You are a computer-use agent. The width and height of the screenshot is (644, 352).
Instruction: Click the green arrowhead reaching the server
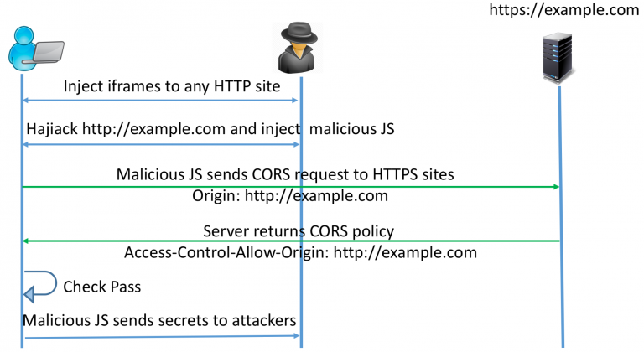pos(556,187)
